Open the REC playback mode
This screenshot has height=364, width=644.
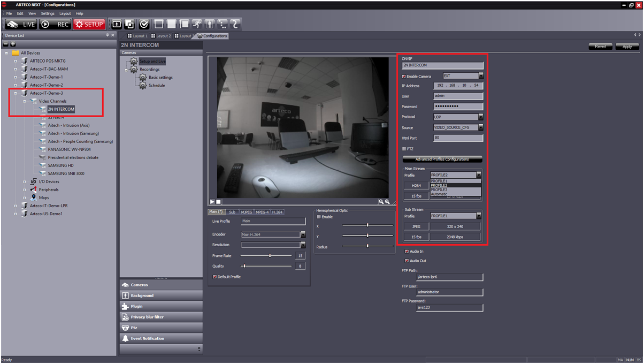tap(55, 24)
